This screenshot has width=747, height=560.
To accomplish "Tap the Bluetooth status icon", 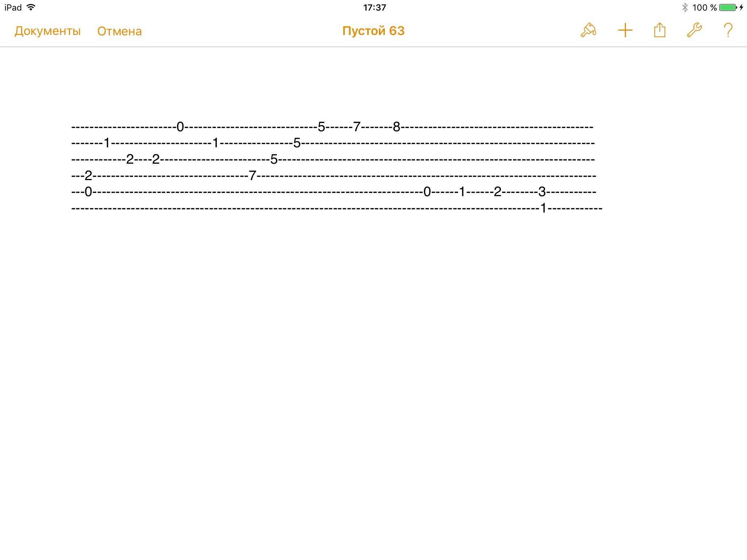I will tap(685, 7).
